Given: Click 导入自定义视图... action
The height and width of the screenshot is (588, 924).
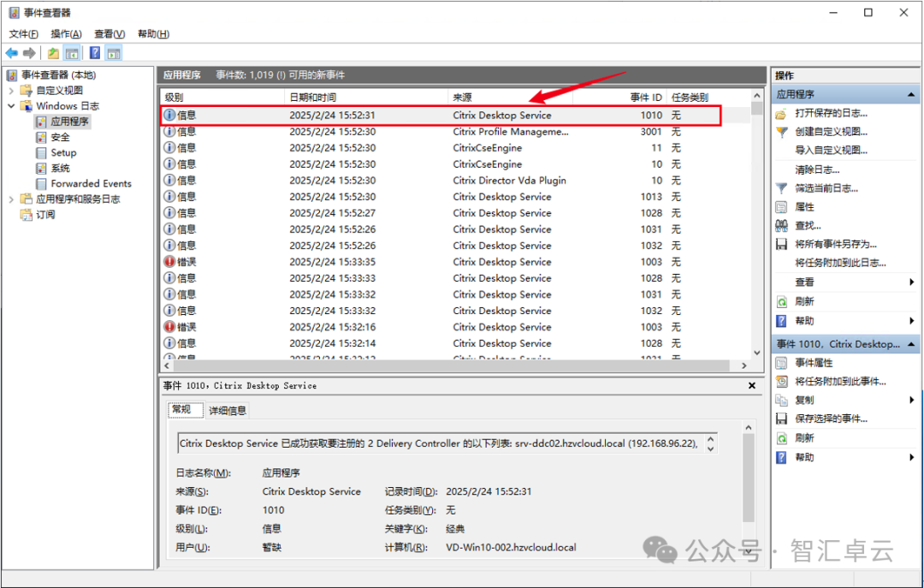Looking at the screenshot, I should coord(831,151).
